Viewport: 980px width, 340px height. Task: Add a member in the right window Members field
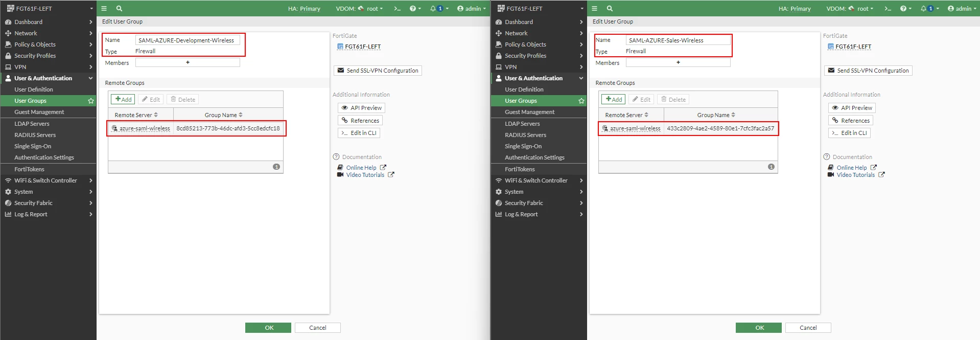[678, 62]
